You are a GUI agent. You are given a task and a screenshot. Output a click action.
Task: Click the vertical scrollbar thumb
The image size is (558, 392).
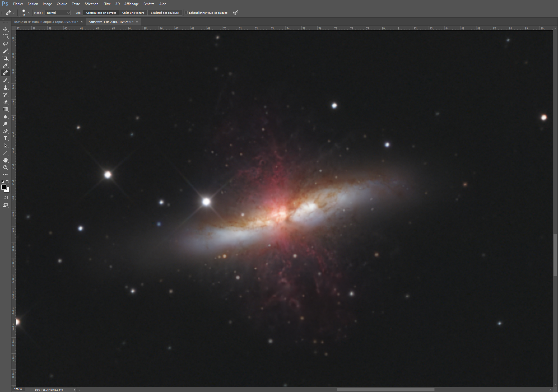point(555,255)
